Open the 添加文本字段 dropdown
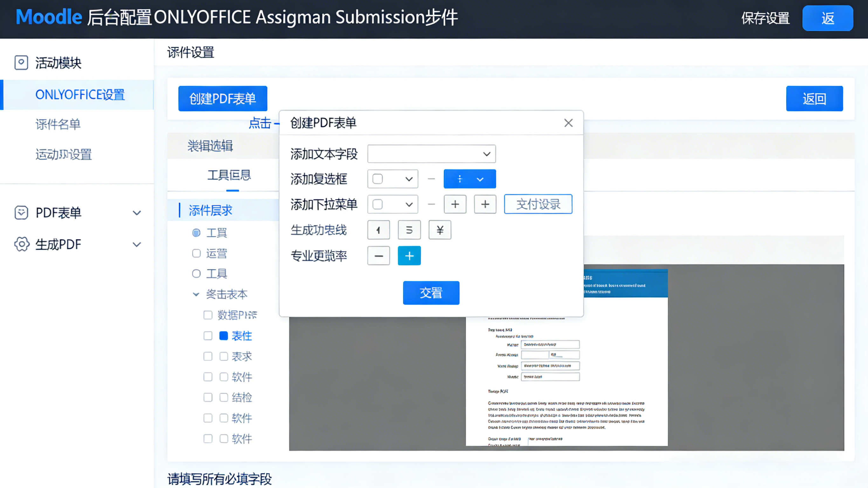Image resolution: width=868 pixels, height=488 pixels. (431, 154)
